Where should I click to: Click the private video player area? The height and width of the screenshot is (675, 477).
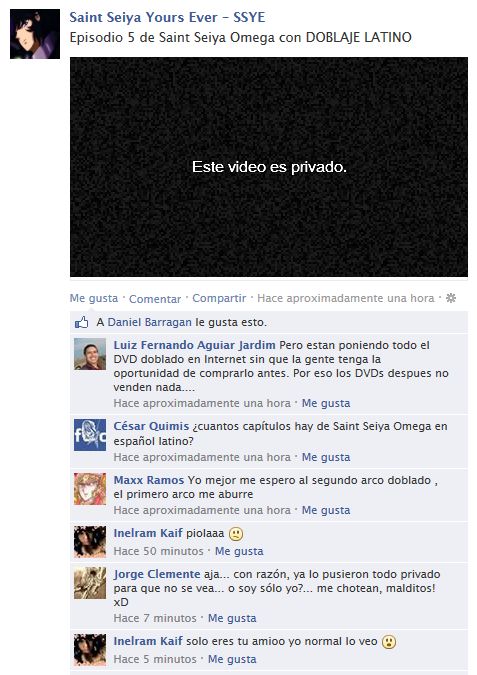[x=269, y=167]
